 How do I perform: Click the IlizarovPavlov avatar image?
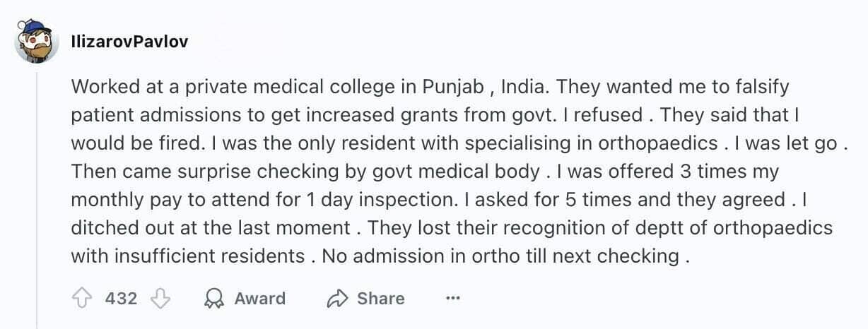click(x=35, y=41)
